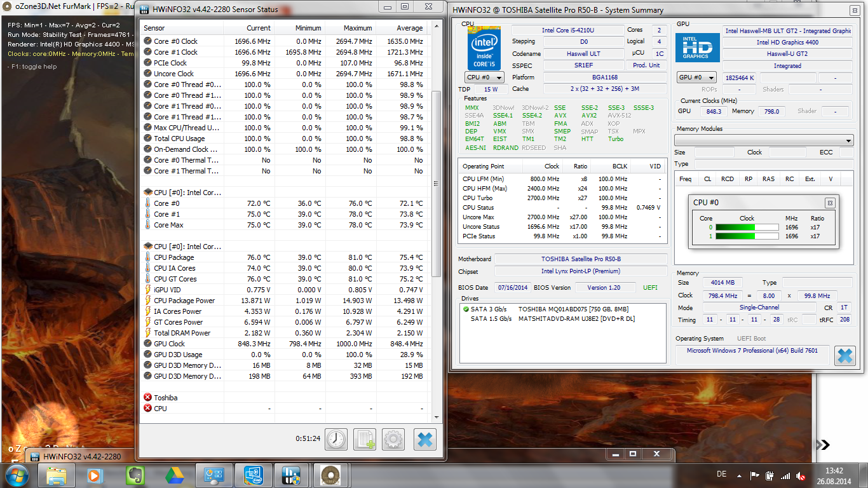Click the Freq header in the memory table
This screenshot has height=488, width=868.
[686, 179]
